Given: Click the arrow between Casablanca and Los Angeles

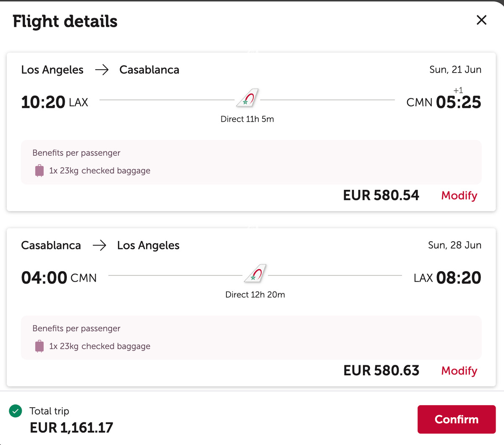Looking at the screenshot, I should click(x=100, y=245).
